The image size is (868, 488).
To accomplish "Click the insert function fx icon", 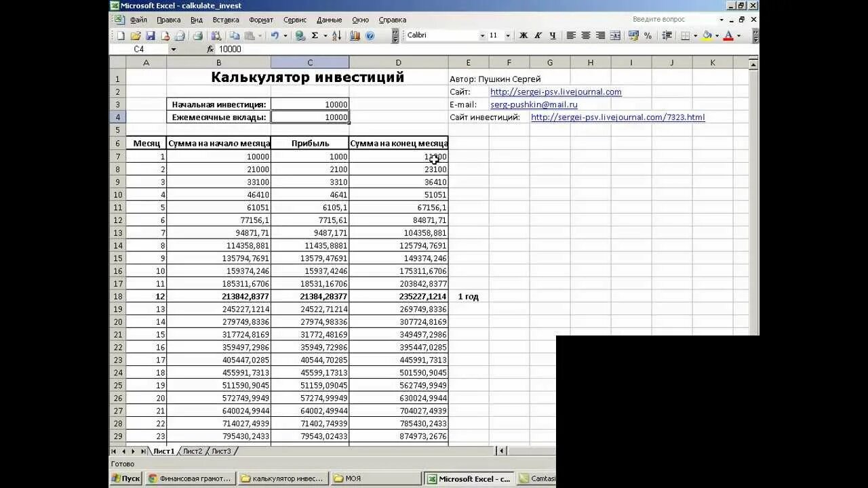I will (x=210, y=49).
